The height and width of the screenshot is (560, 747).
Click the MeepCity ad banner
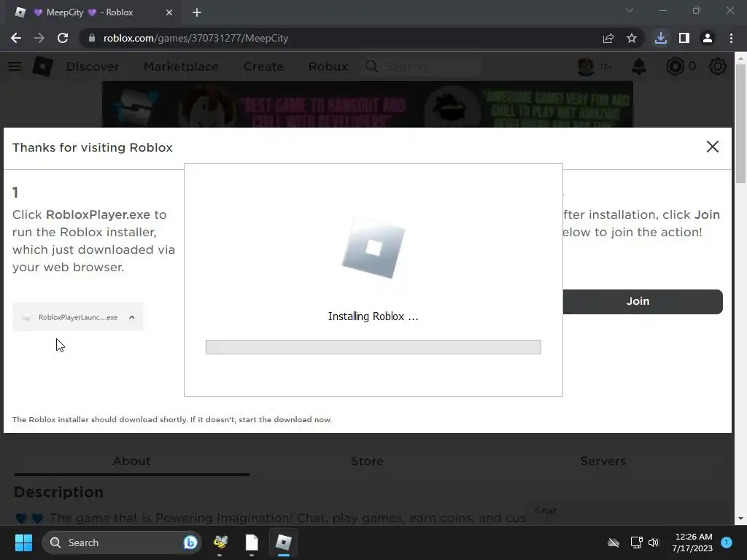coord(368,104)
